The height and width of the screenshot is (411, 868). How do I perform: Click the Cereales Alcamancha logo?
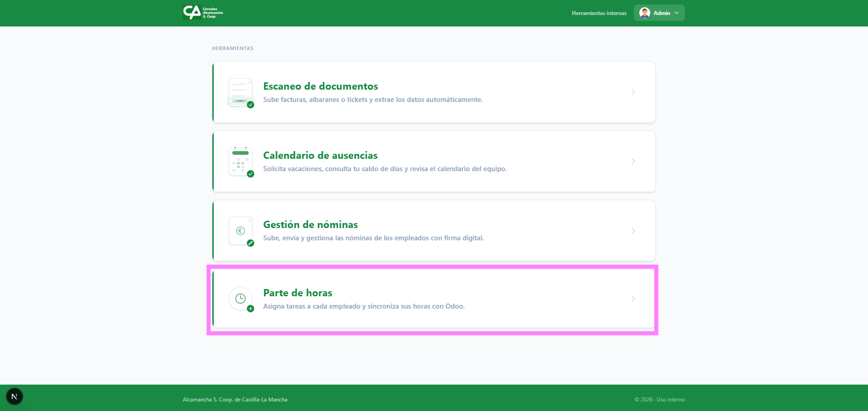coord(203,13)
